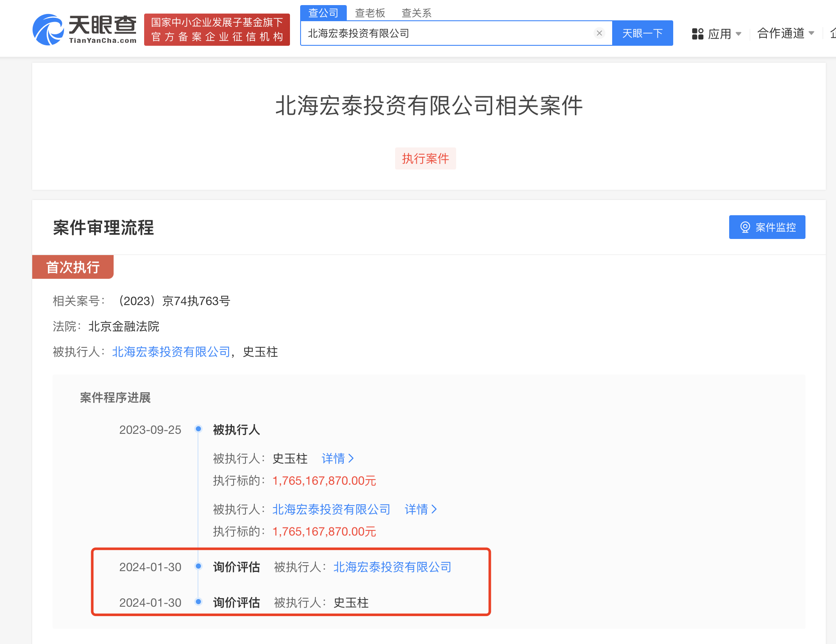Click the 首次执行 red label
This screenshot has height=644, width=836.
click(72, 267)
